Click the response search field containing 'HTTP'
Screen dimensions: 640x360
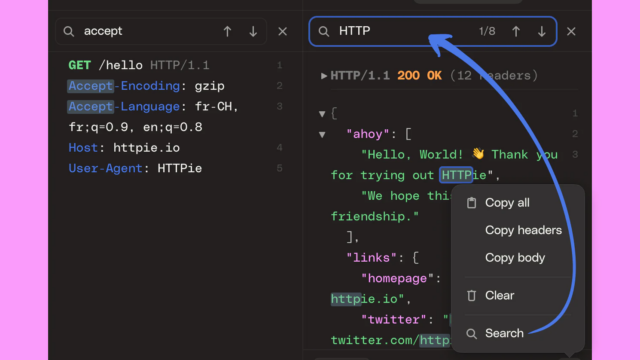(433, 31)
